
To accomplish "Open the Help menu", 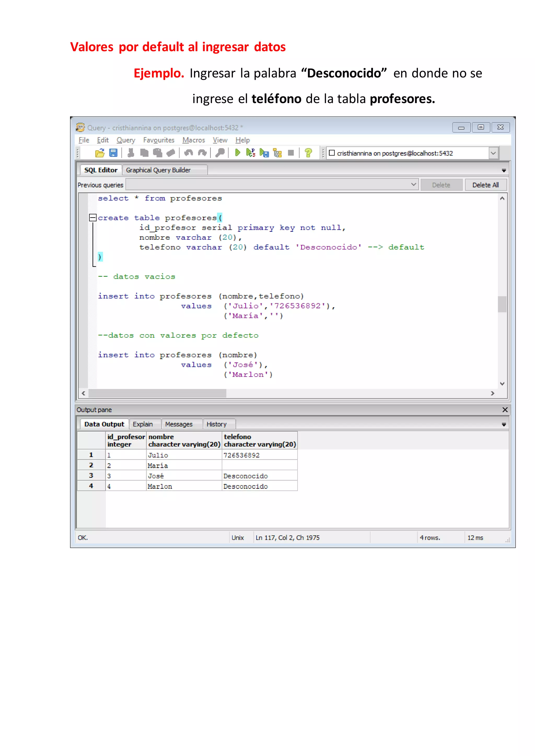I will click(242, 140).
